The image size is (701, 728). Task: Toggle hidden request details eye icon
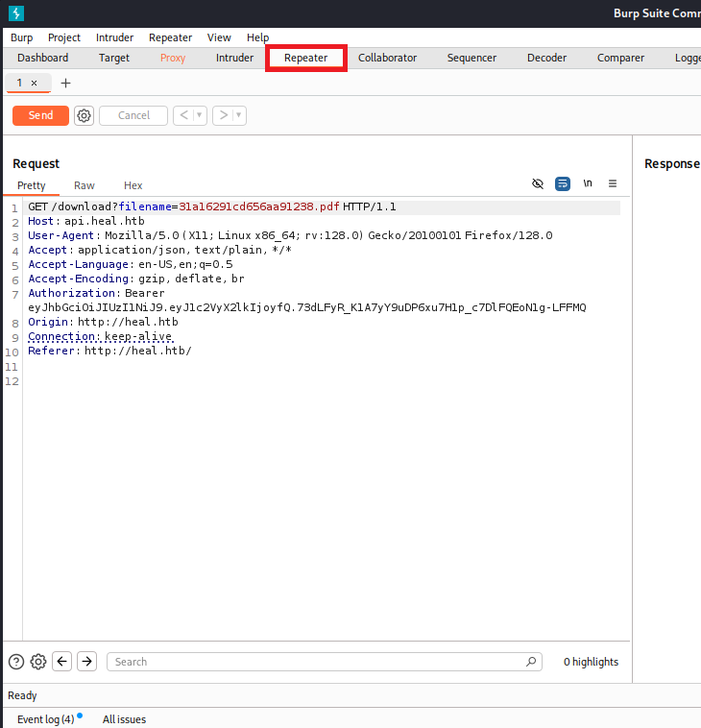(538, 183)
